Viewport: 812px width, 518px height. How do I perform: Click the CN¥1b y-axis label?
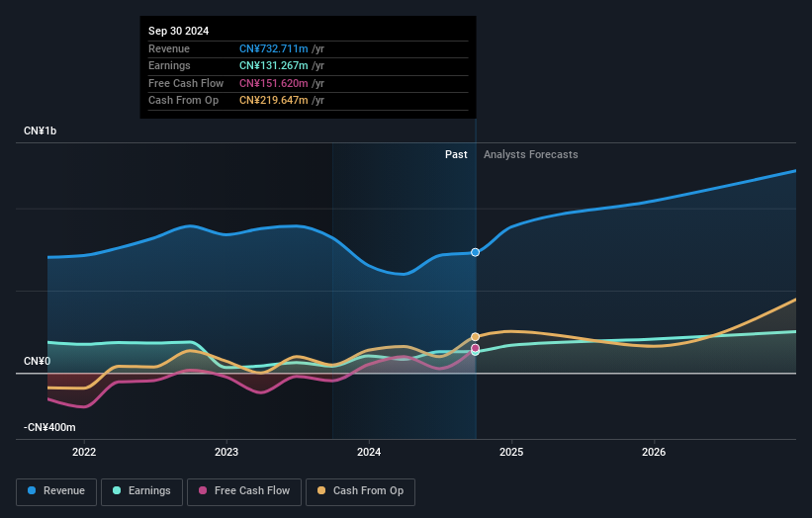[40, 130]
